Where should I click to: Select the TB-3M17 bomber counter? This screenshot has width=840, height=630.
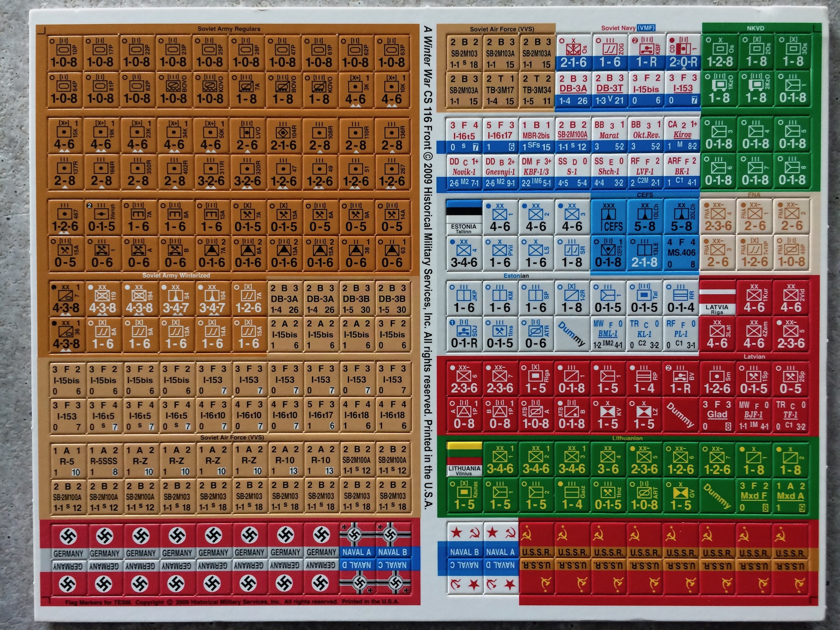click(x=500, y=90)
